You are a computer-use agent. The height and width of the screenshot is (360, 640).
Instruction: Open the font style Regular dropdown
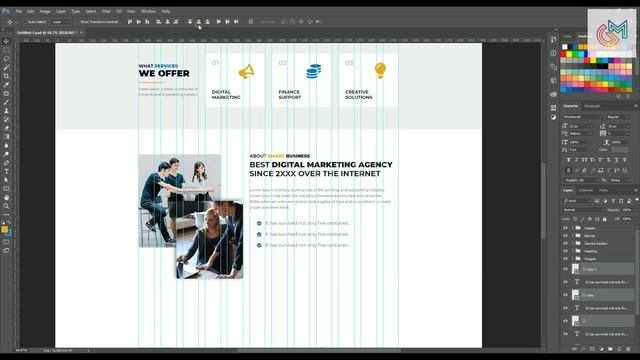point(618,117)
